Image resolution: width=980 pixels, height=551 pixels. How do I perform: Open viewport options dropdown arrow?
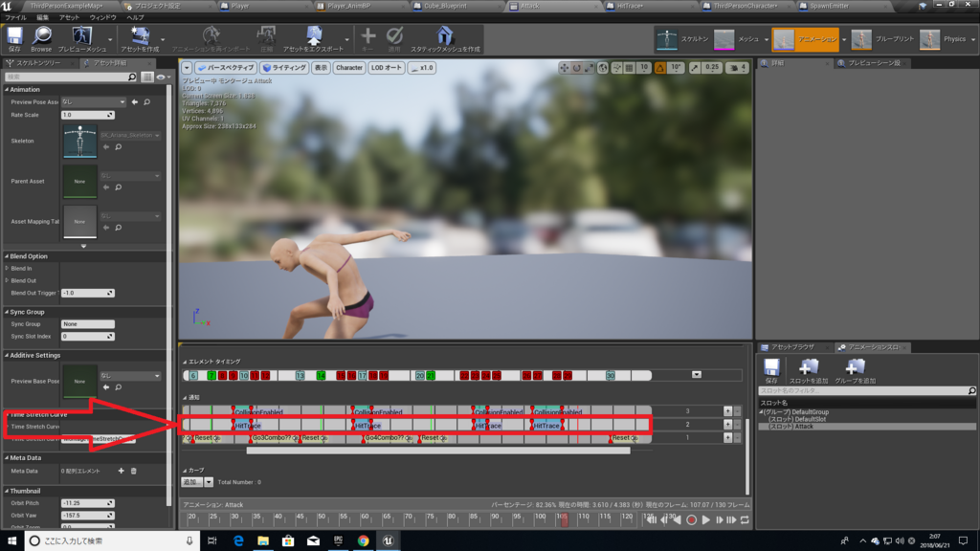[x=187, y=68]
